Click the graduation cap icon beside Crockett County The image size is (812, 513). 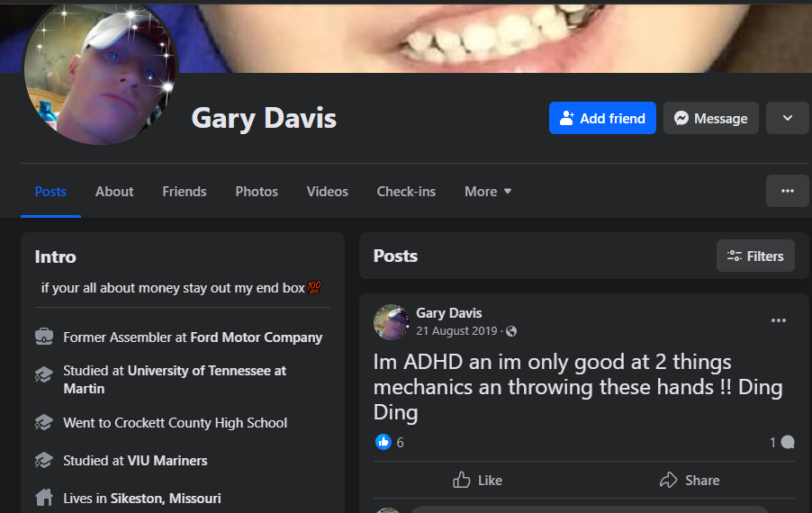43,422
